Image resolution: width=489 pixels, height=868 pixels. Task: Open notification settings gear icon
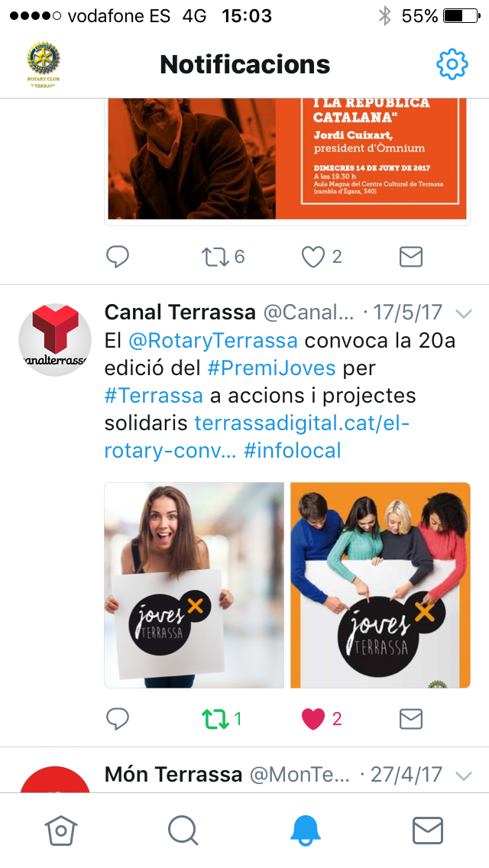[452, 64]
